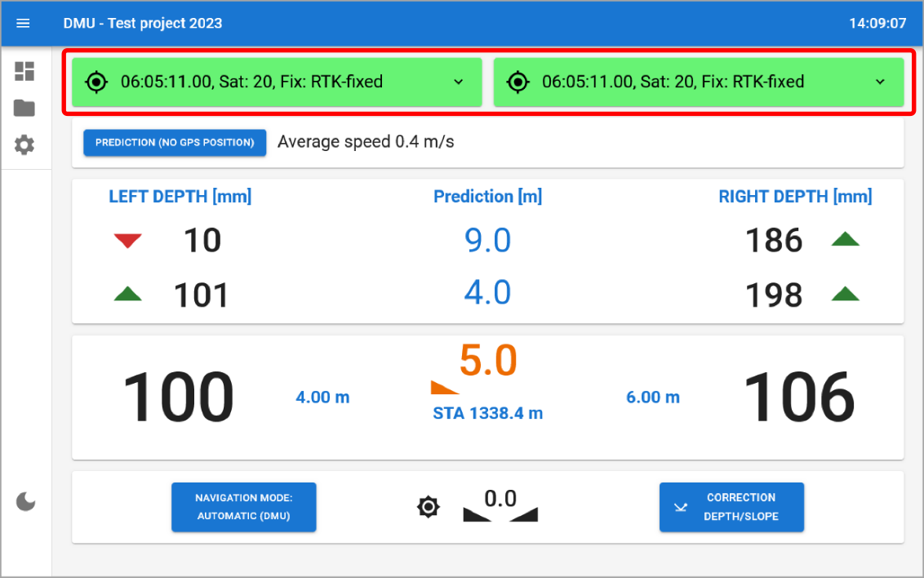The image size is (924, 578).
Task: Click green up arrow beside right depth 198
Action: (x=845, y=294)
